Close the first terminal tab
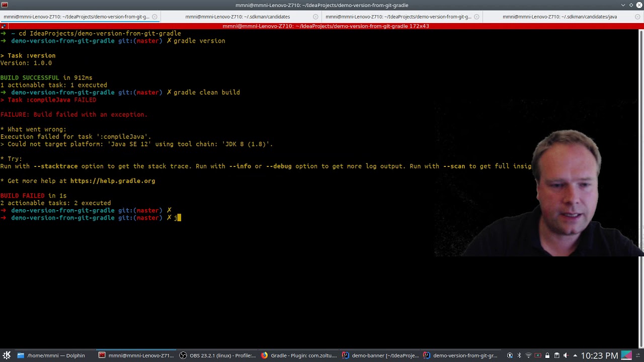This screenshot has width=644, height=362. point(154,17)
